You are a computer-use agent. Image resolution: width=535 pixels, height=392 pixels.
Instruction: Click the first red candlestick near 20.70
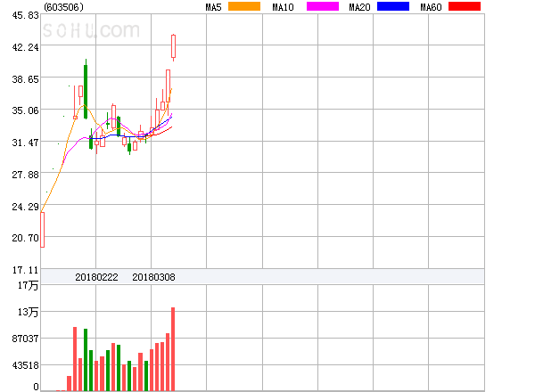click(42, 230)
